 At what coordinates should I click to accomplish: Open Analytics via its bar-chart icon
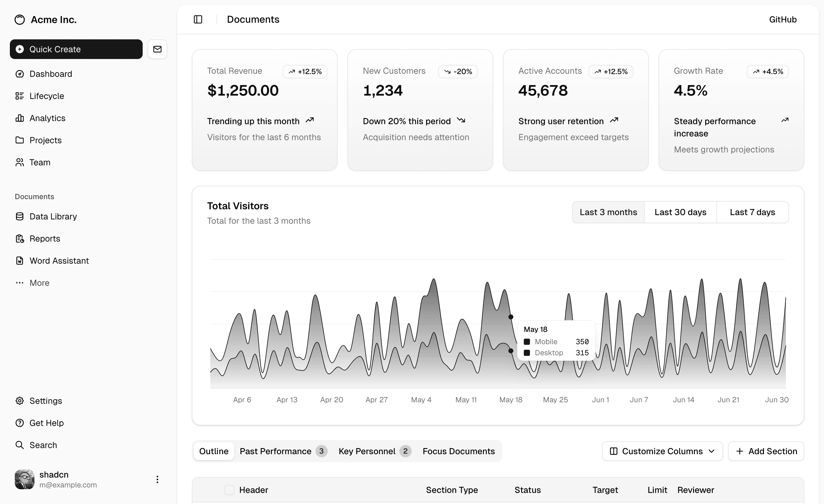[x=20, y=118]
